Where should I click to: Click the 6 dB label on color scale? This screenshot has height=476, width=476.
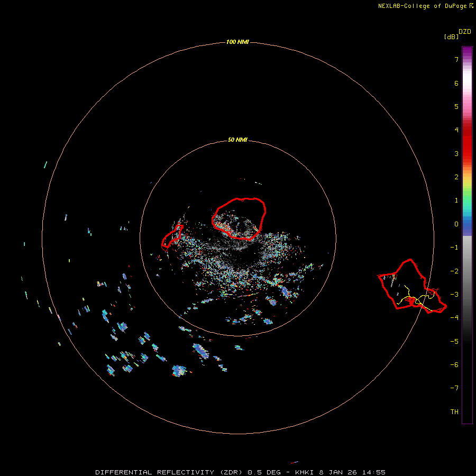pyautogui.click(x=456, y=83)
